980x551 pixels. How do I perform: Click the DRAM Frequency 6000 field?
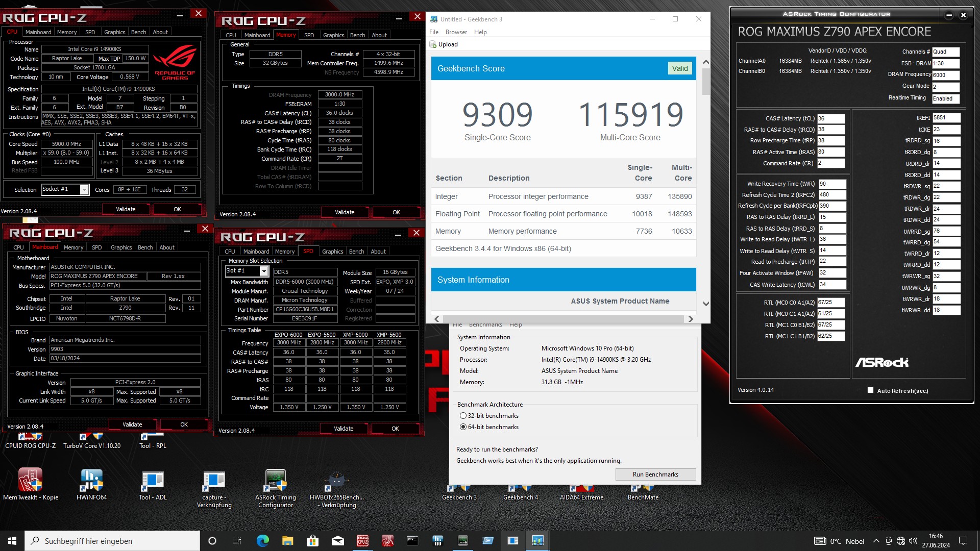946,75
